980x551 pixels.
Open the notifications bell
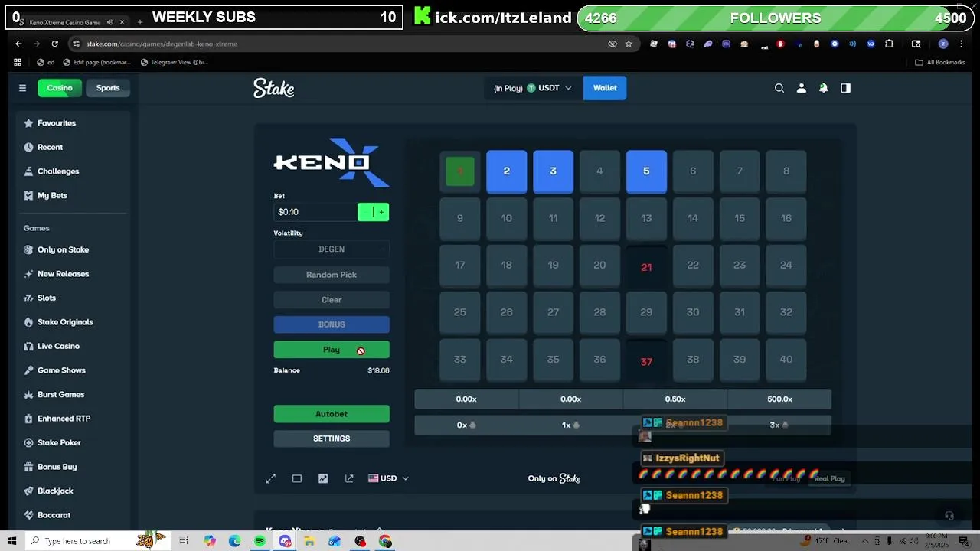point(824,88)
